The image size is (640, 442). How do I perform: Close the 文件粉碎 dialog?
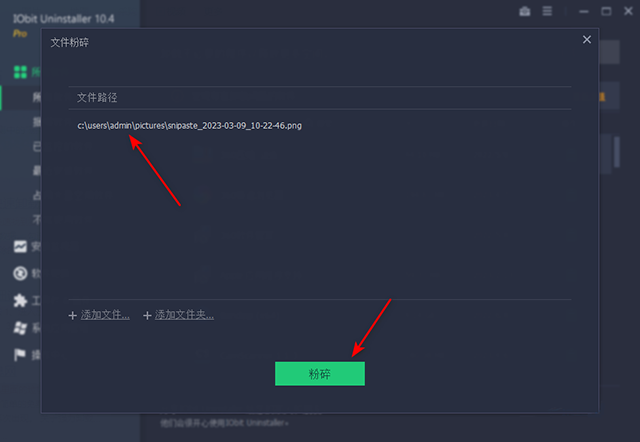click(587, 40)
